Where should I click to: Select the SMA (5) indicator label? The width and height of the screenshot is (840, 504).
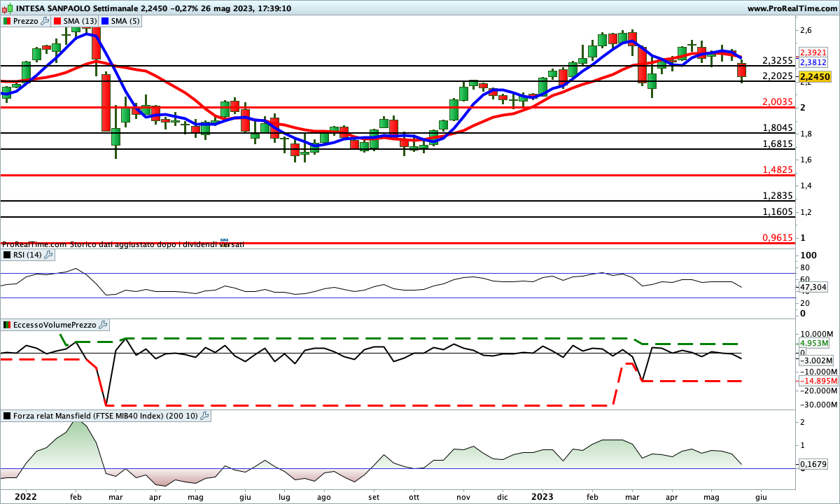(125, 21)
